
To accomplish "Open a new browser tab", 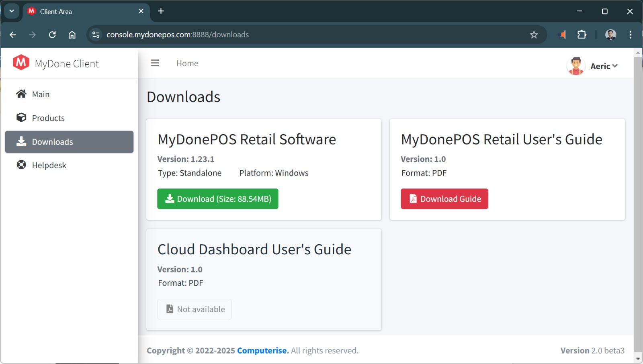I will pos(161,11).
